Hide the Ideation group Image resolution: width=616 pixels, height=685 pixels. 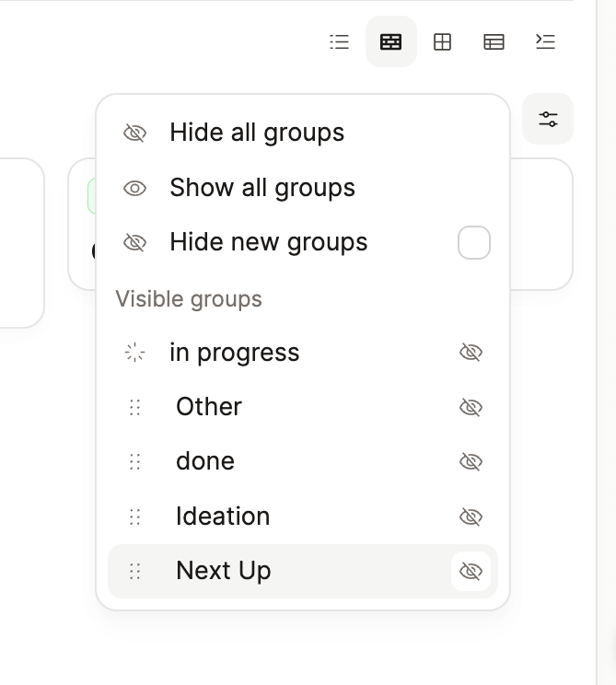tap(471, 517)
